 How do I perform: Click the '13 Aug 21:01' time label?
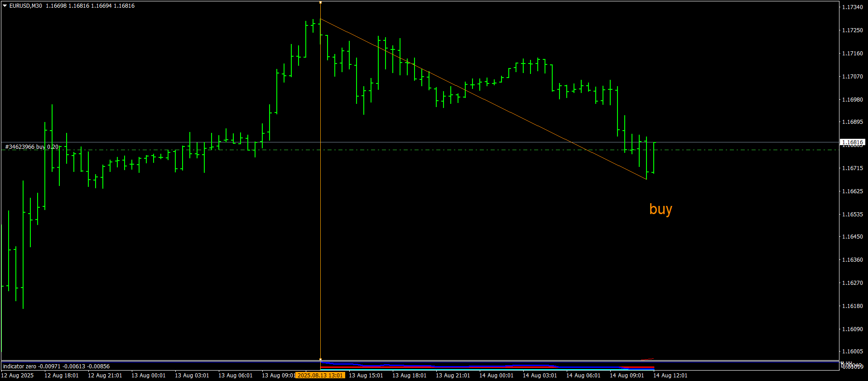click(453, 376)
